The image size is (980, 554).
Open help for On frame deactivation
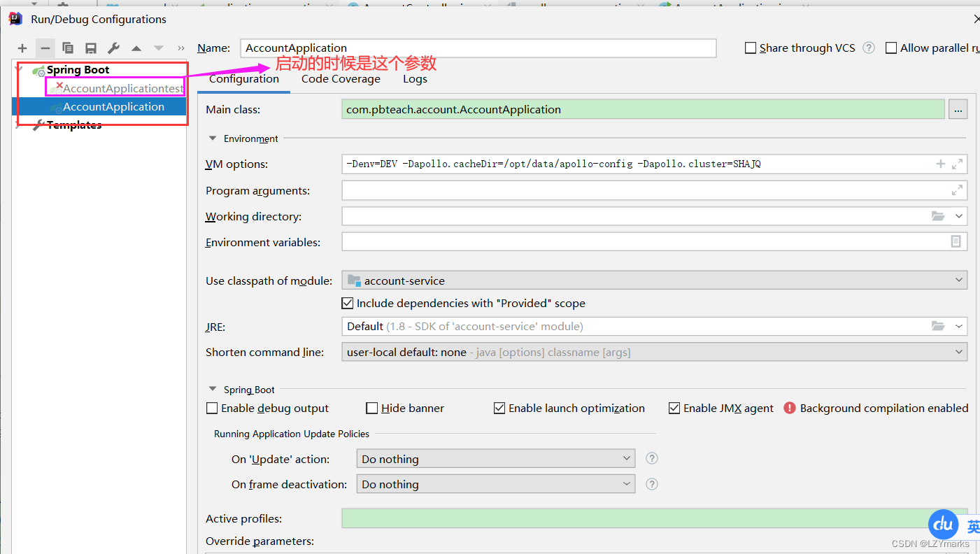(652, 483)
